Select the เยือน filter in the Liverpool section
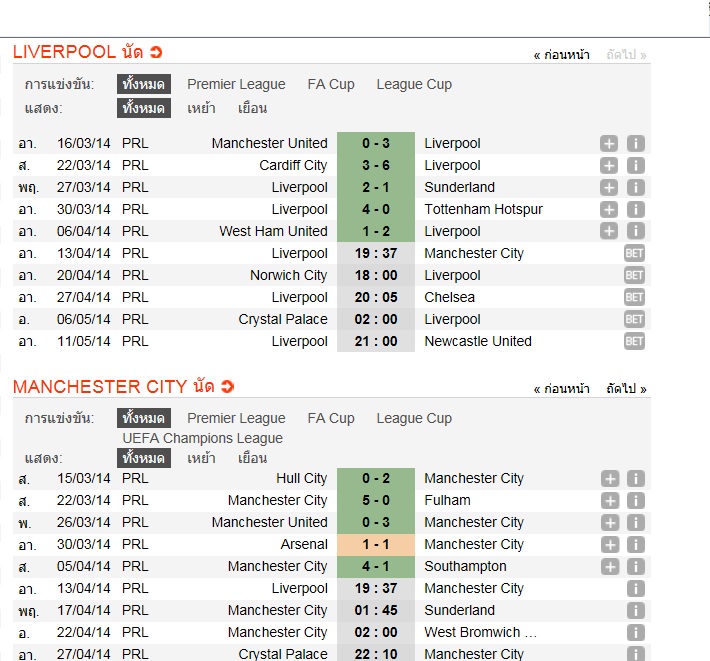Screen dimensions: 710x661 tap(252, 108)
